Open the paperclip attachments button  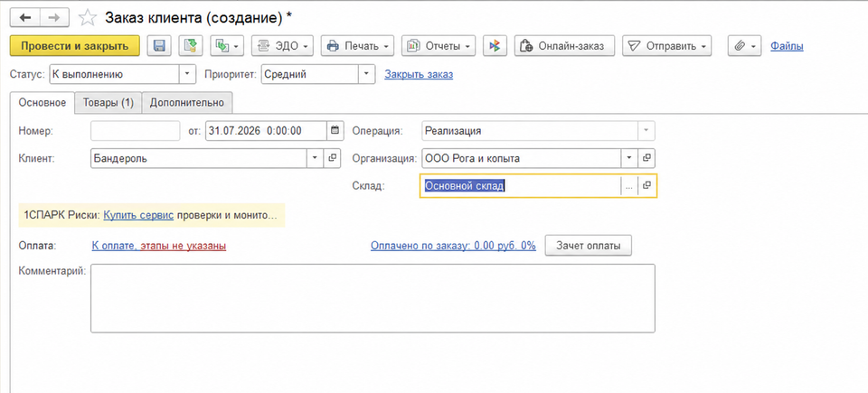click(744, 46)
